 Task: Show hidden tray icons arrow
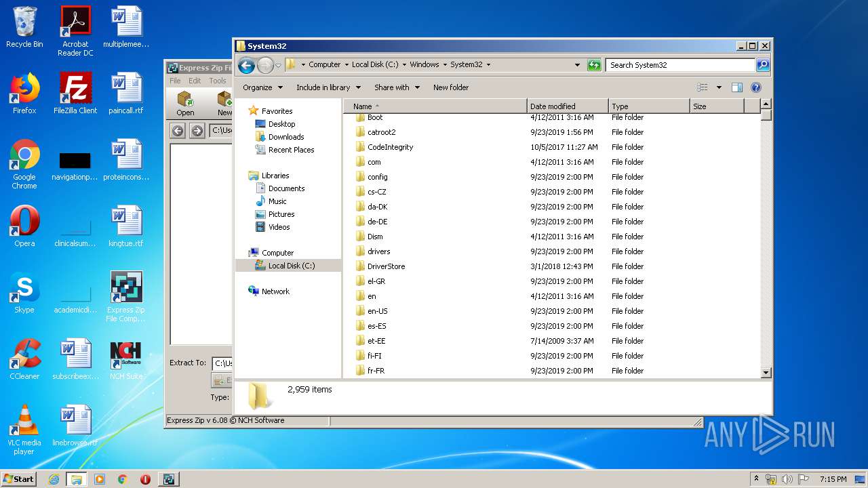(756, 479)
